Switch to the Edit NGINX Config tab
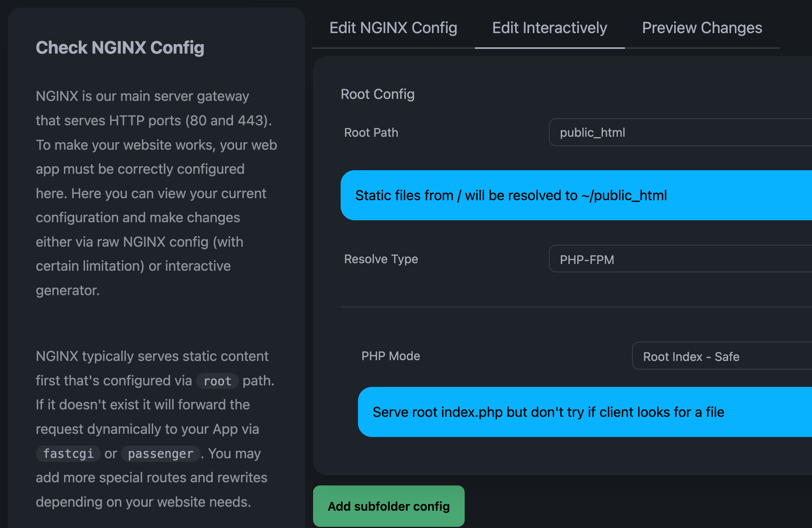The width and height of the screenshot is (812, 528). (393, 28)
